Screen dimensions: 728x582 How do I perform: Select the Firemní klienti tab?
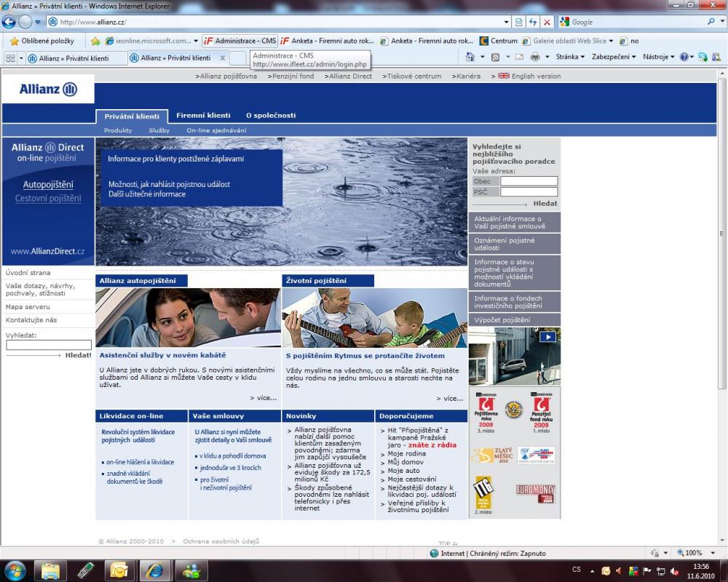point(203,116)
